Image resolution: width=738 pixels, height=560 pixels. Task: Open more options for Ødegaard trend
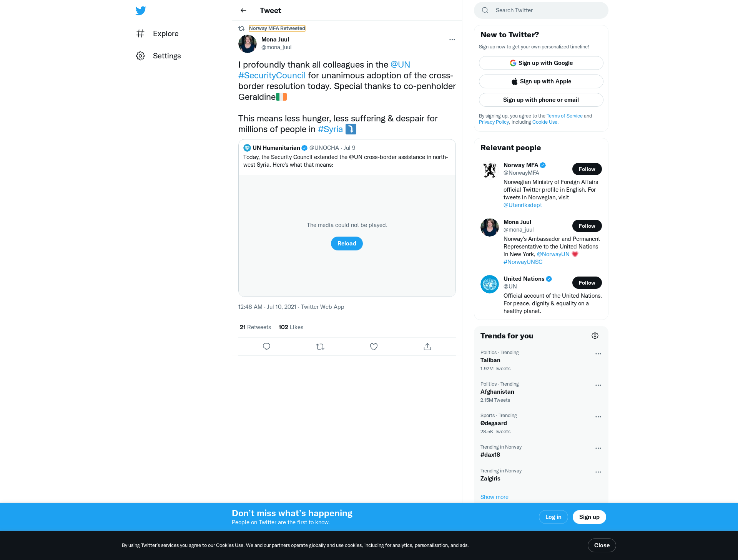tap(598, 417)
